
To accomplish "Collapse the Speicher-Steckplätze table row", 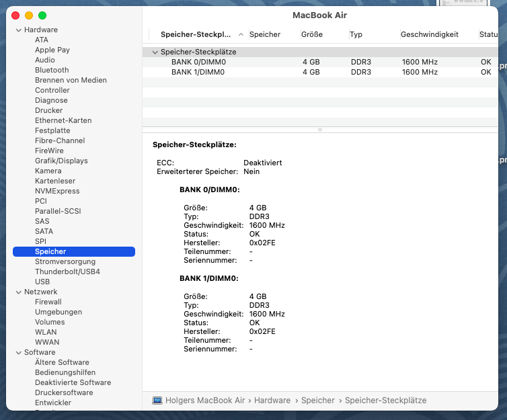I will point(155,52).
